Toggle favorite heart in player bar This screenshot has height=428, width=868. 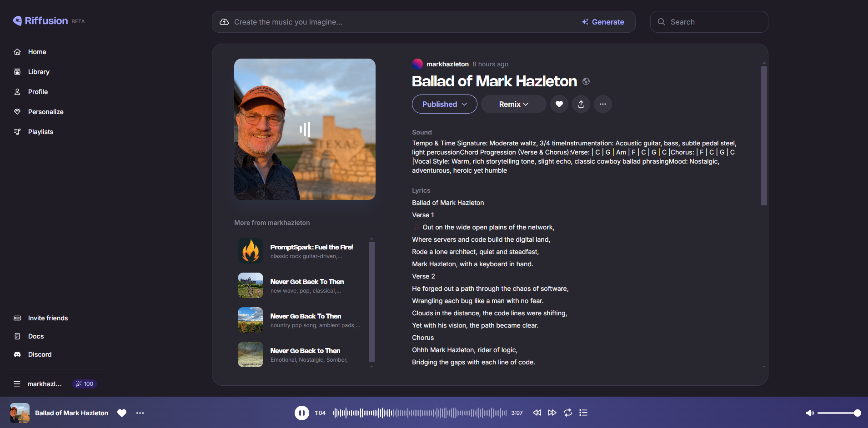(x=122, y=413)
